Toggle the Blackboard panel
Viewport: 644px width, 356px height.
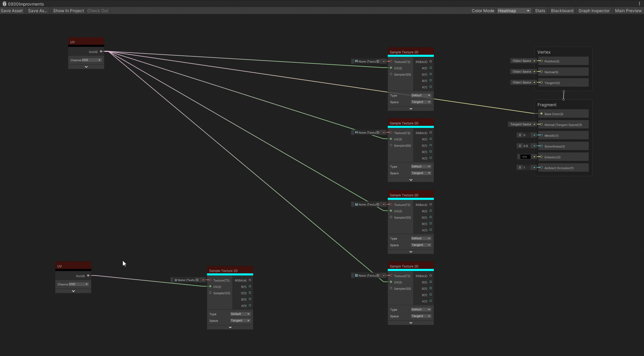[x=562, y=10]
